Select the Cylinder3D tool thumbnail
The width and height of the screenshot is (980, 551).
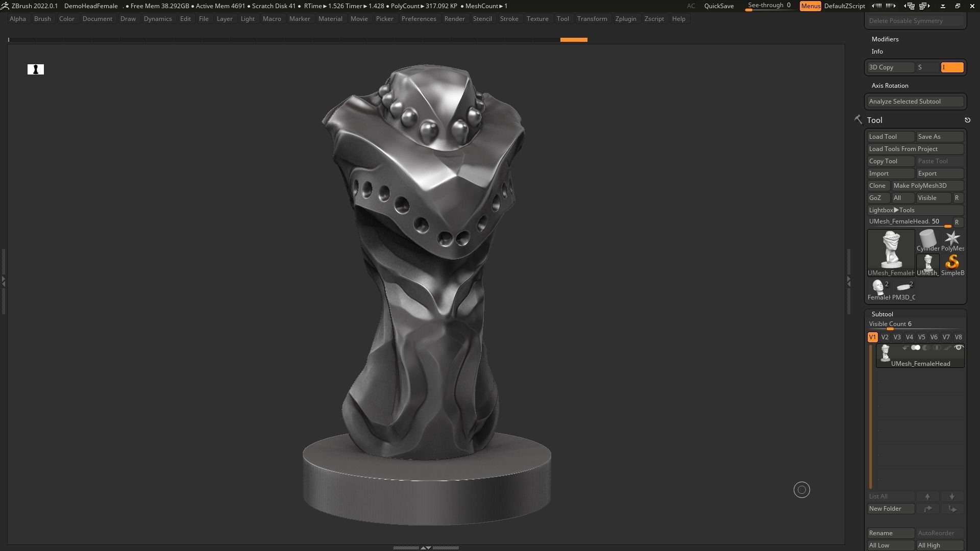tap(928, 240)
